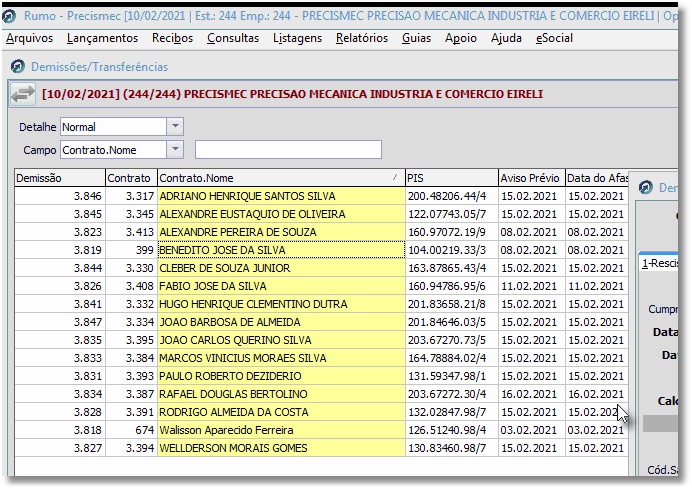The height and width of the screenshot is (490, 692).
Task: Sort by the PIS column header
Action: pos(451,178)
